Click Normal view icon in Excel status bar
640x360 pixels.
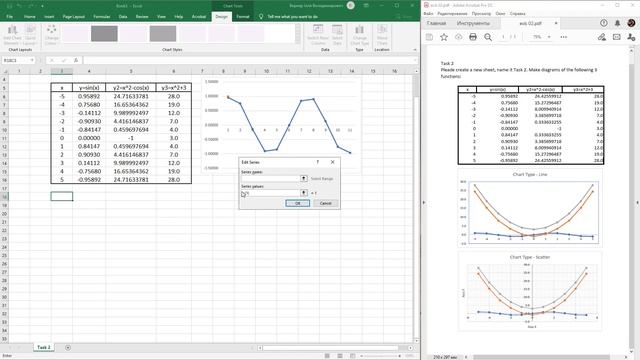point(327,356)
